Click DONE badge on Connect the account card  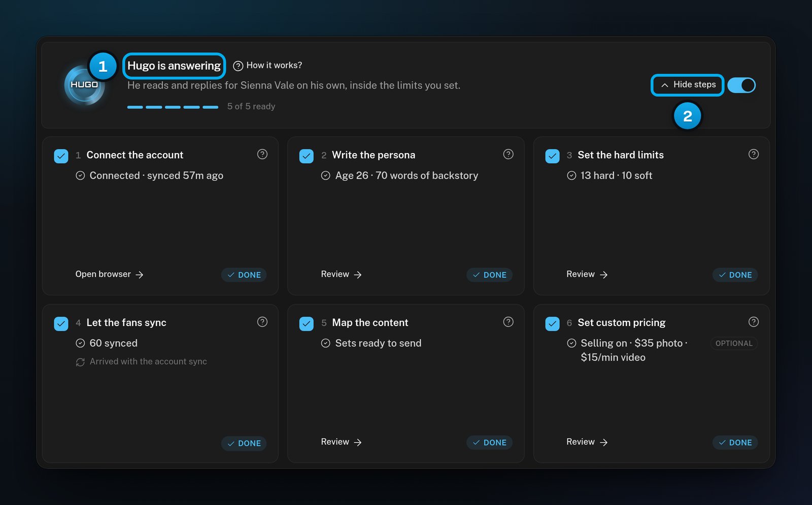click(x=244, y=275)
